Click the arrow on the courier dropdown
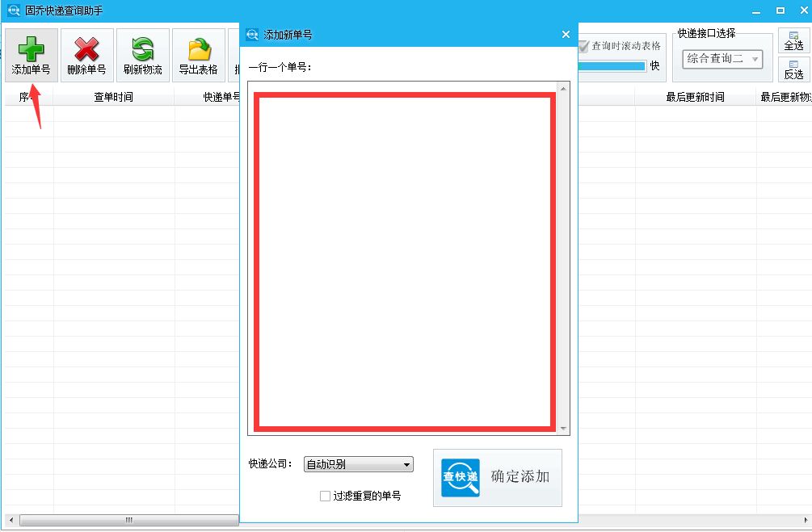The image size is (812, 532). [406, 464]
